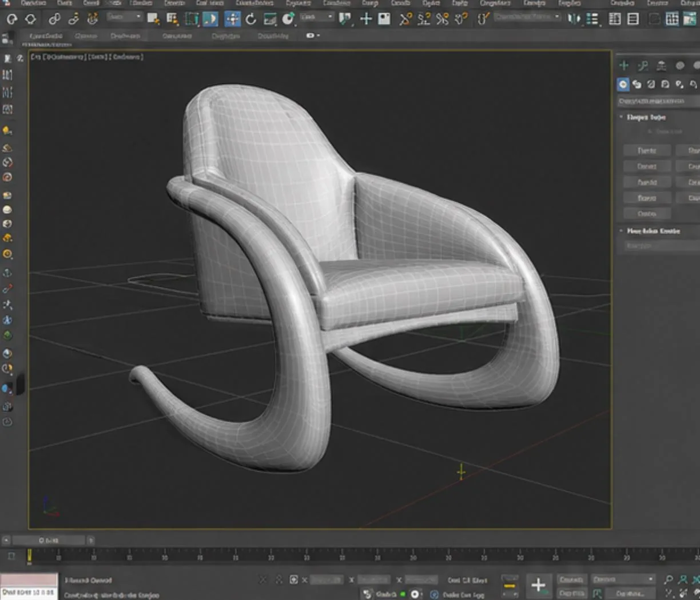The image size is (700, 600).
Task: Switch to the Modify command panel tab
Action: click(643, 66)
